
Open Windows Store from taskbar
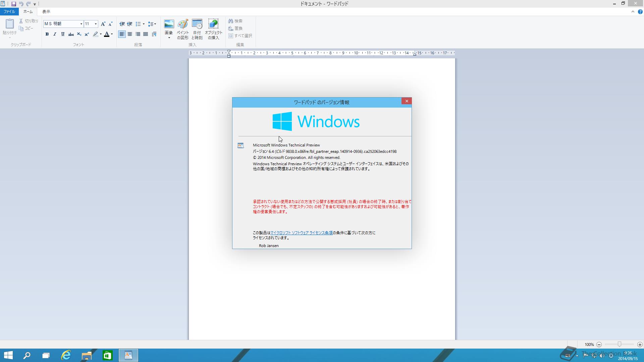coord(107,355)
